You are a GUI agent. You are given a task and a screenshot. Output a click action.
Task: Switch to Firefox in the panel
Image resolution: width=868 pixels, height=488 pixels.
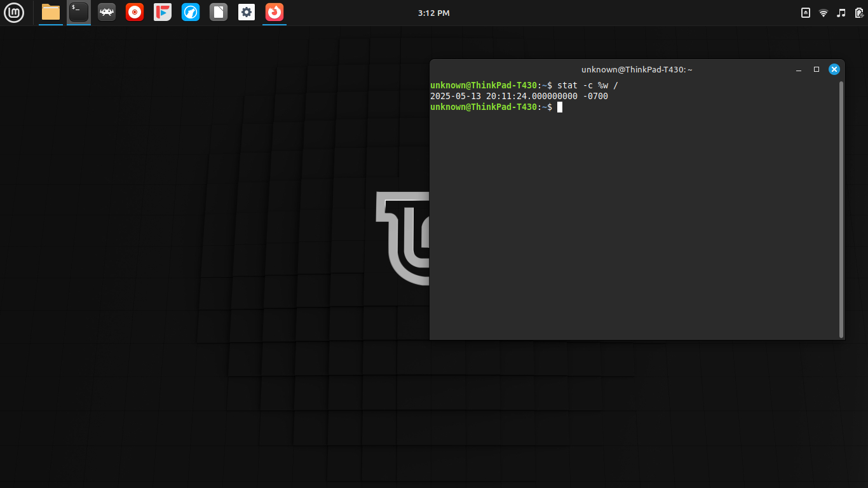pos(275,12)
